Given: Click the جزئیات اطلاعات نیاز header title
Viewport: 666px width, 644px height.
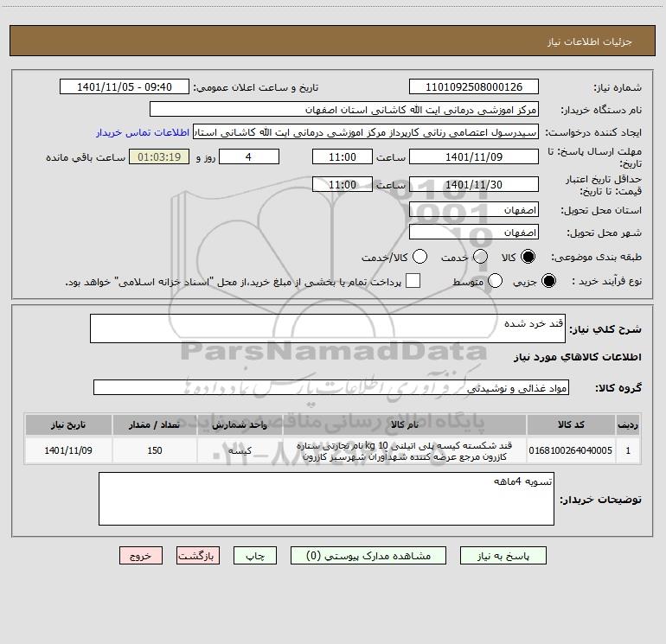Looking at the screenshot, I should click(590, 41).
